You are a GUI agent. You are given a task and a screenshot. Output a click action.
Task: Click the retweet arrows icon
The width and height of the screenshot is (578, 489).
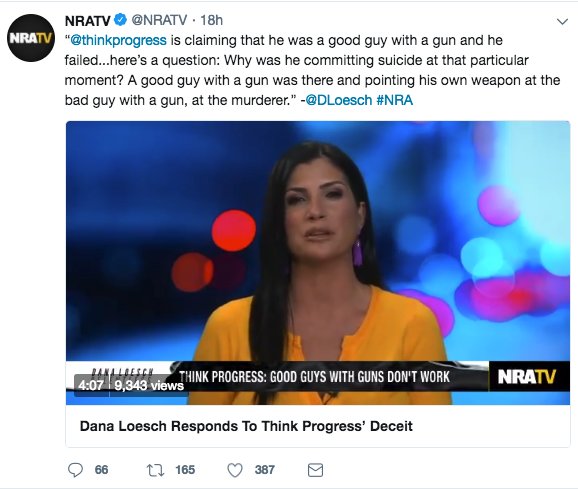(x=155, y=470)
